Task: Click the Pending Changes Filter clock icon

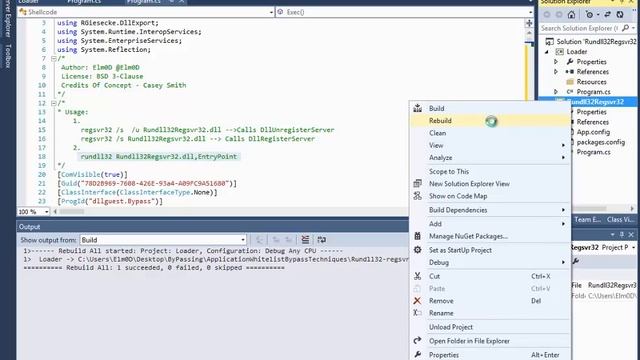Action: pos(589,15)
